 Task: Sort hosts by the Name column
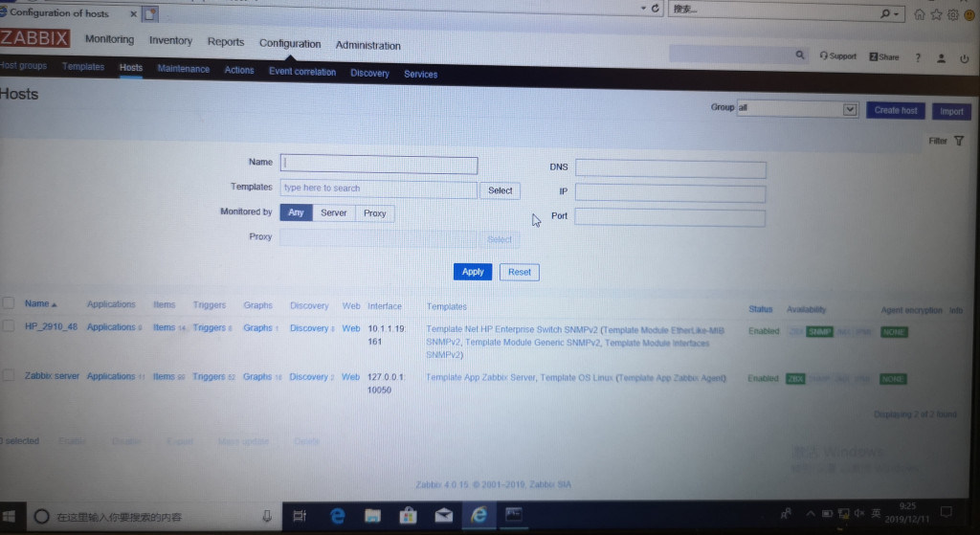[40, 303]
